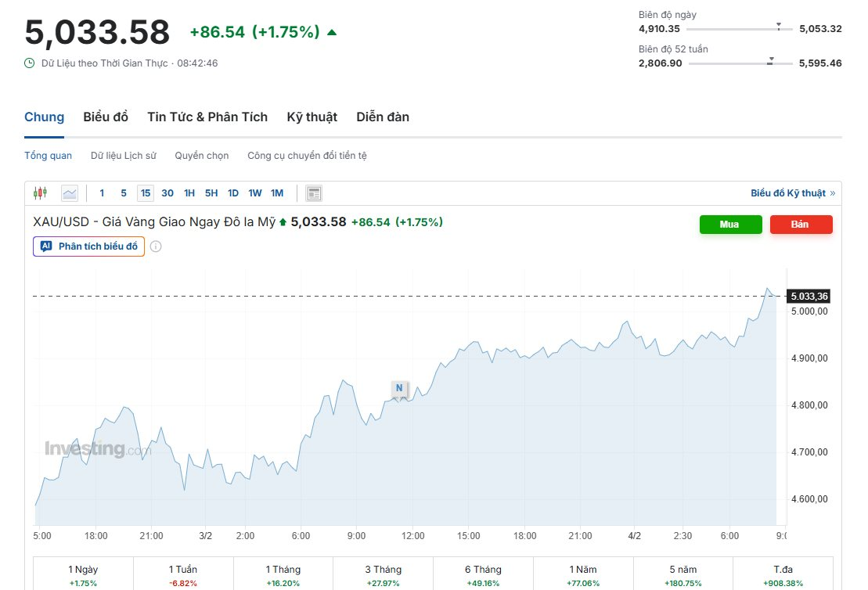Switch to Tin Tức & Phân Tích tab
Screen dimensions: 868x590
[207, 117]
